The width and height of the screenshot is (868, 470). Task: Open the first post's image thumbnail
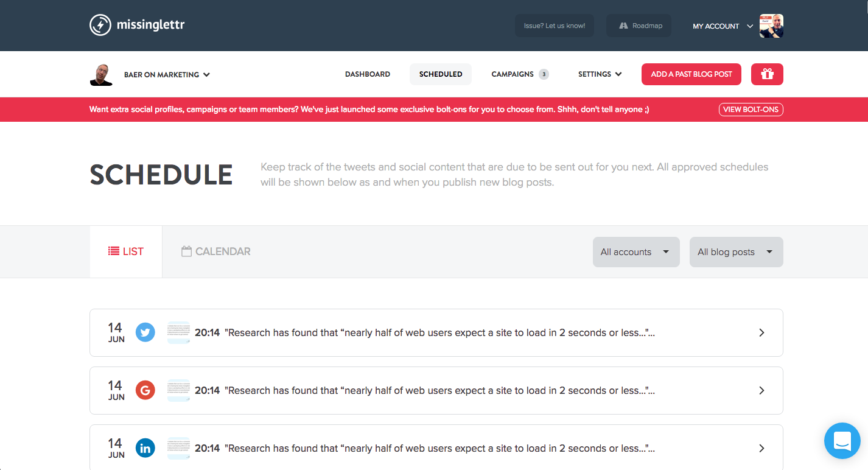pos(178,332)
